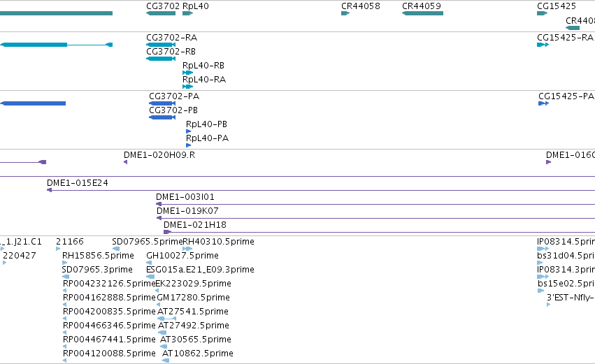The height and width of the screenshot is (364, 595).
Task: Click the CG15425 gene label
Action: pos(557,6)
